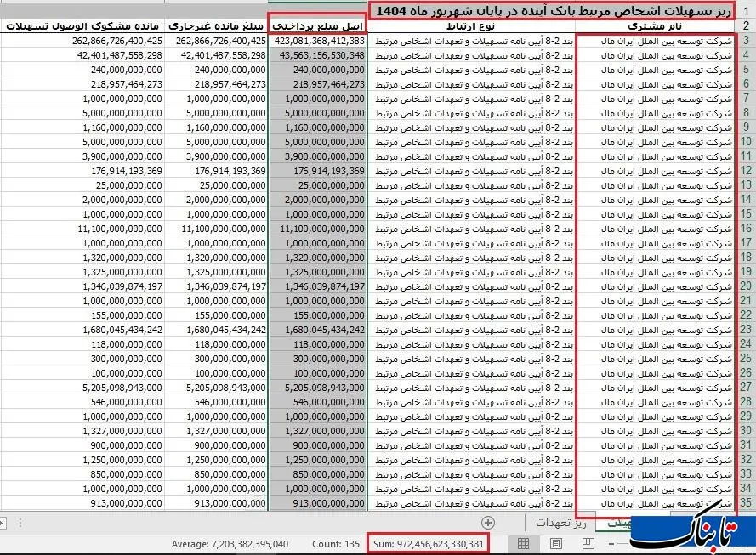The image size is (756, 555).
Task: Select the مانده مشکوک الوصول تسهیلات header
Action: 82,26
